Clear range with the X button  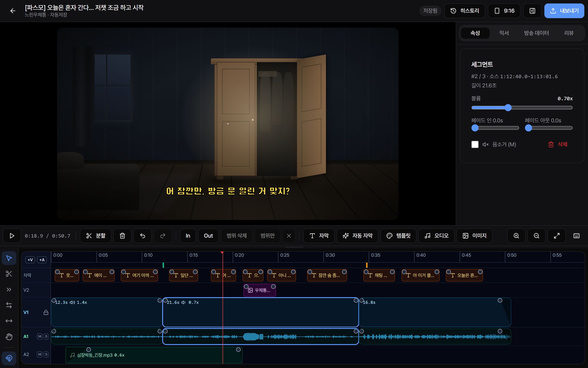click(289, 236)
